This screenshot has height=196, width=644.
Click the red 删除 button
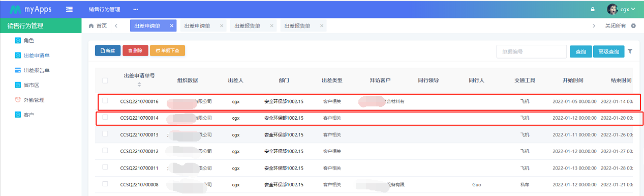click(x=135, y=50)
